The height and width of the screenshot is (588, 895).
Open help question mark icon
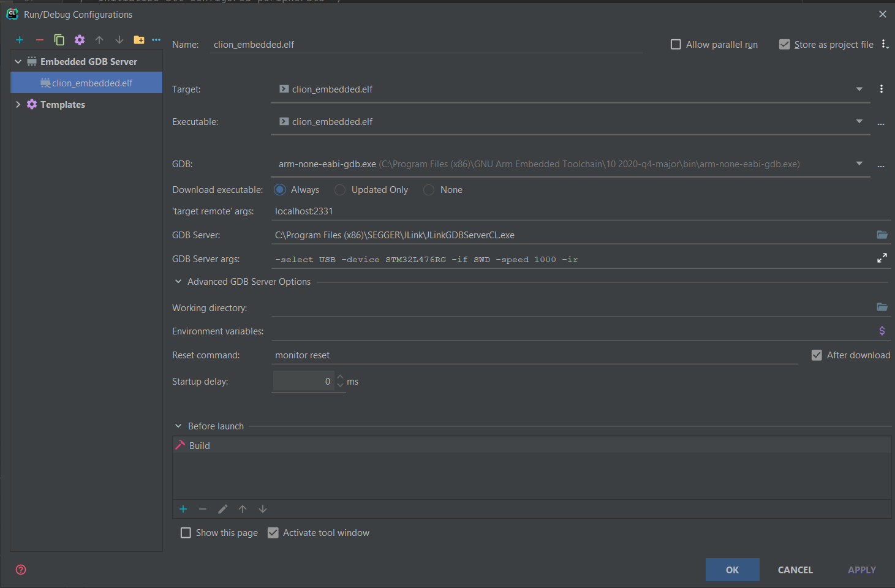21,570
